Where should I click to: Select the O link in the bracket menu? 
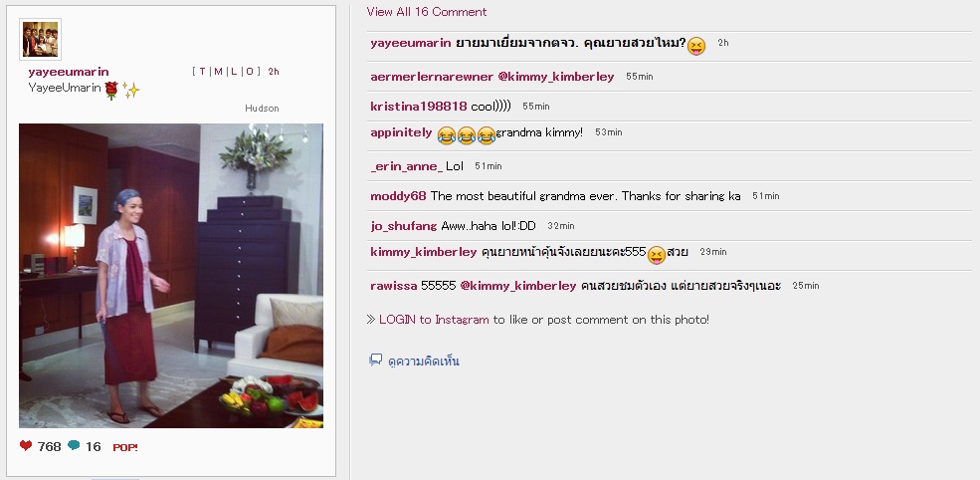249,72
